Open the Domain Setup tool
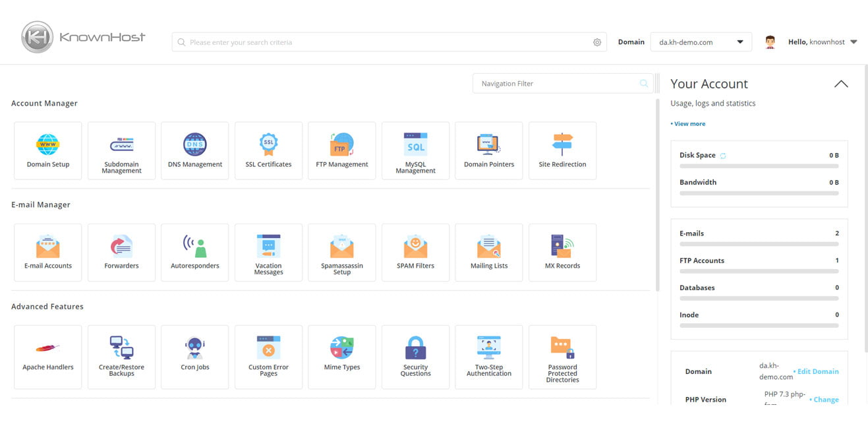This screenshot has height=426, width=868. pos(47,150)
